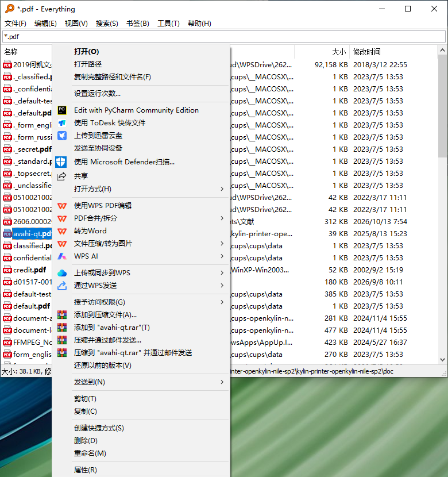Expand the 发送到(N) submenu arrow
This screenshot has height=477, width=448.
tap(222, 382)
